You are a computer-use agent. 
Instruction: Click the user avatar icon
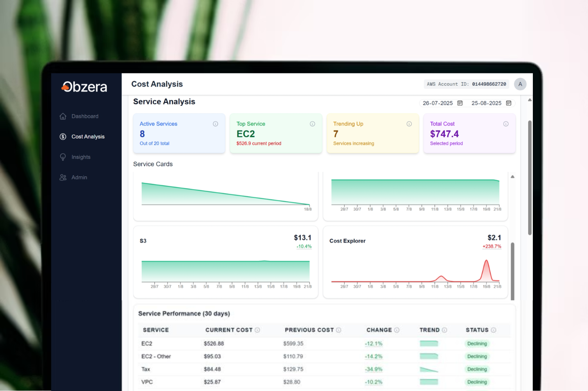tap(520, 84)
